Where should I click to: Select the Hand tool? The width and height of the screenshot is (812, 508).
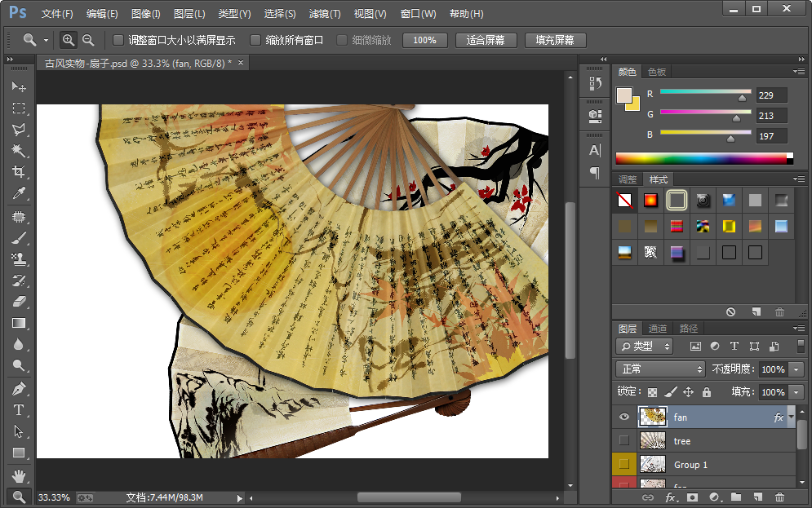click(18, 475)
